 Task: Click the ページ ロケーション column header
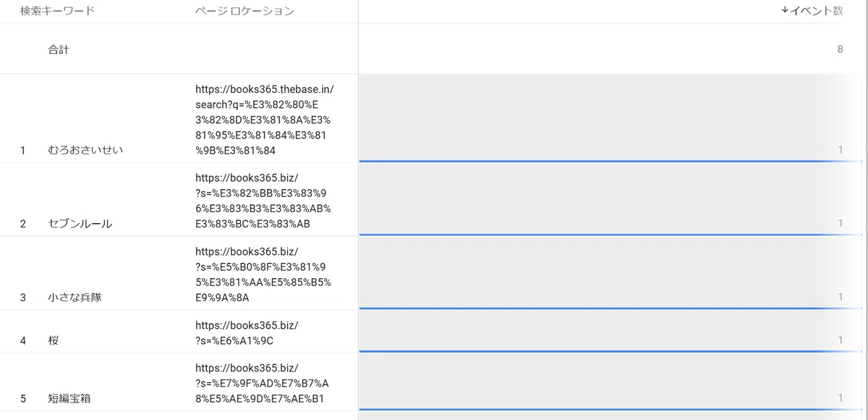(244, 11)
